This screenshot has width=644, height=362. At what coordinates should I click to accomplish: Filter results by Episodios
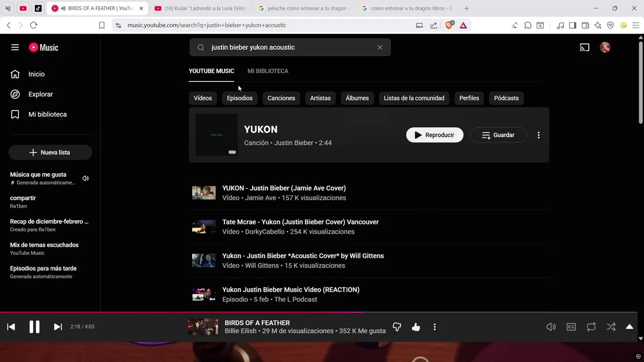(239, 98)
